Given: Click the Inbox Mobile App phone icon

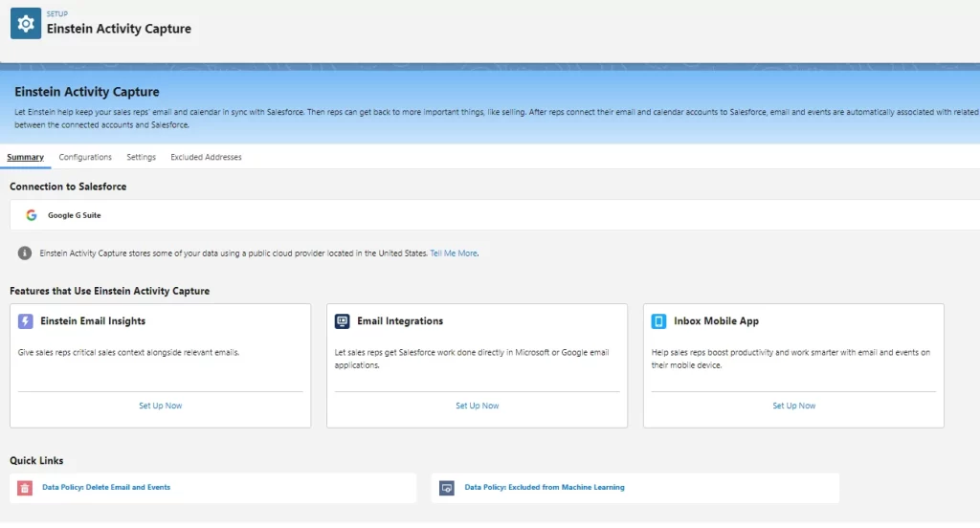Looking at the screenshot, I should [658, 321].
